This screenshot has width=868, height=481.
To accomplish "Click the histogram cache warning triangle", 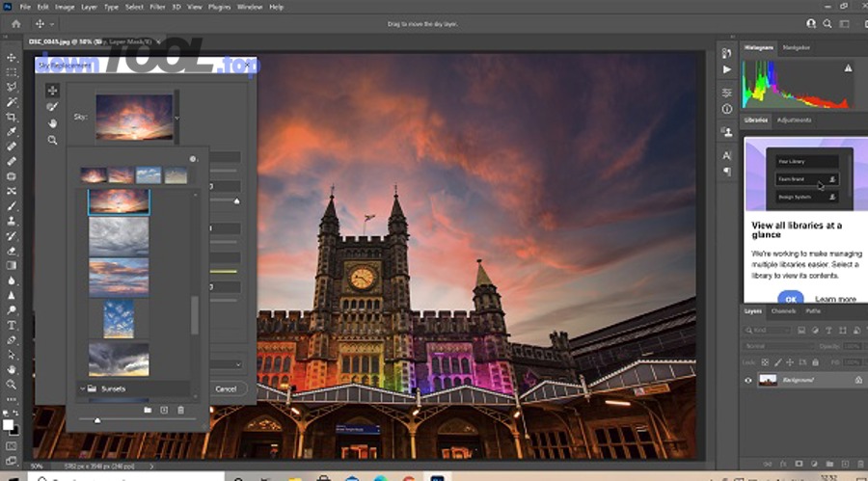I will pos(849,68).
